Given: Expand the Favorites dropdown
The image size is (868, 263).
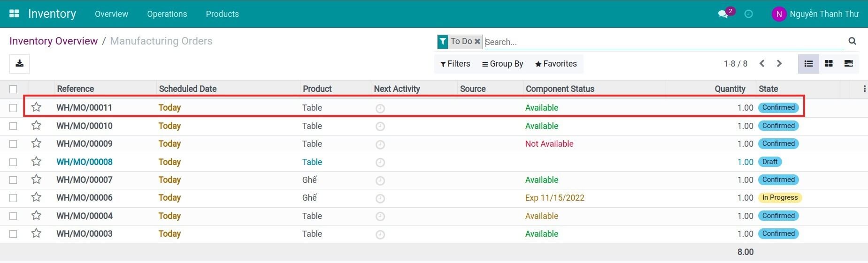Looking at the screenshot, I should click(x=556, y=64).
